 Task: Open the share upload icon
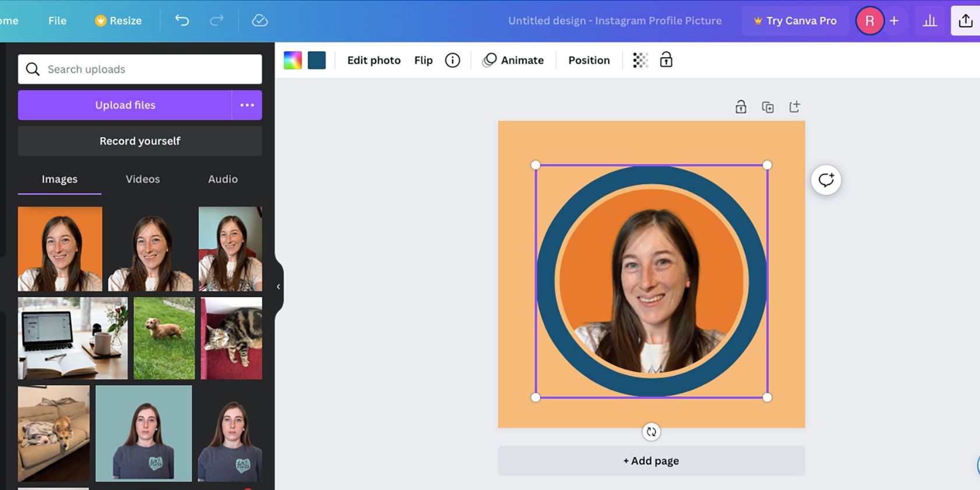(965, 20)
